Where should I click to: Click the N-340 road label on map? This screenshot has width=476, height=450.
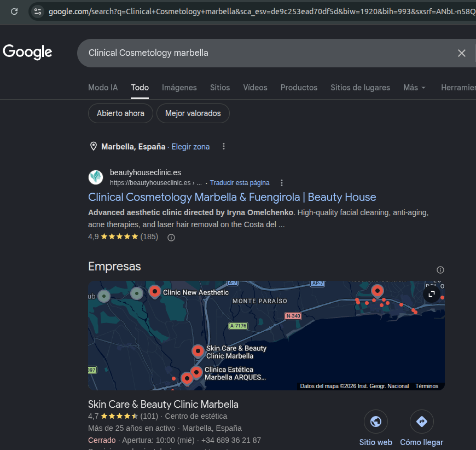pos(293,316)
